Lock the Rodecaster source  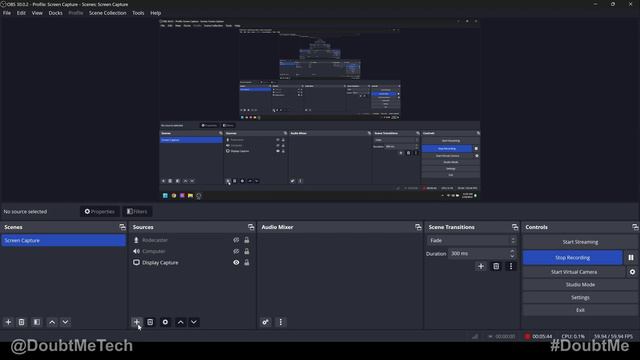(247, 240)
